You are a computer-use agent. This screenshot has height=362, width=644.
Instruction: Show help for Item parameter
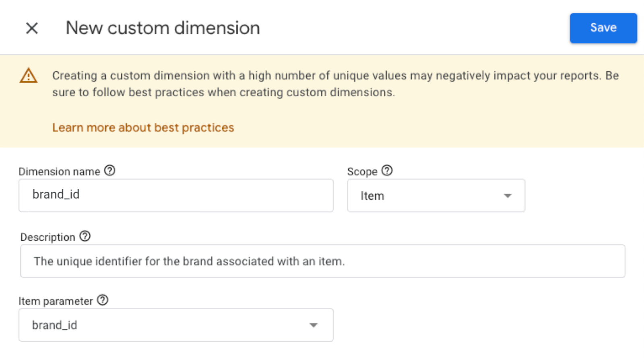click(103, 300)
